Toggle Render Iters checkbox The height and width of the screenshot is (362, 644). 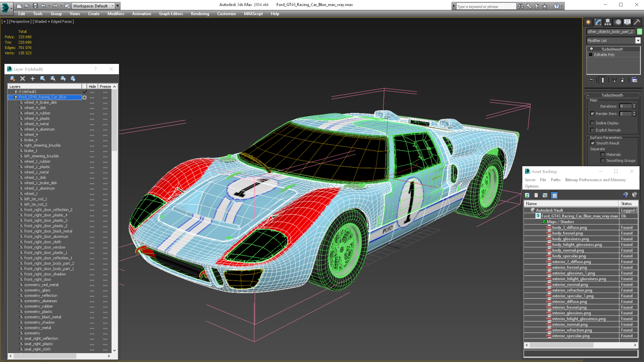pyautogui.click(x=592, y=114)
